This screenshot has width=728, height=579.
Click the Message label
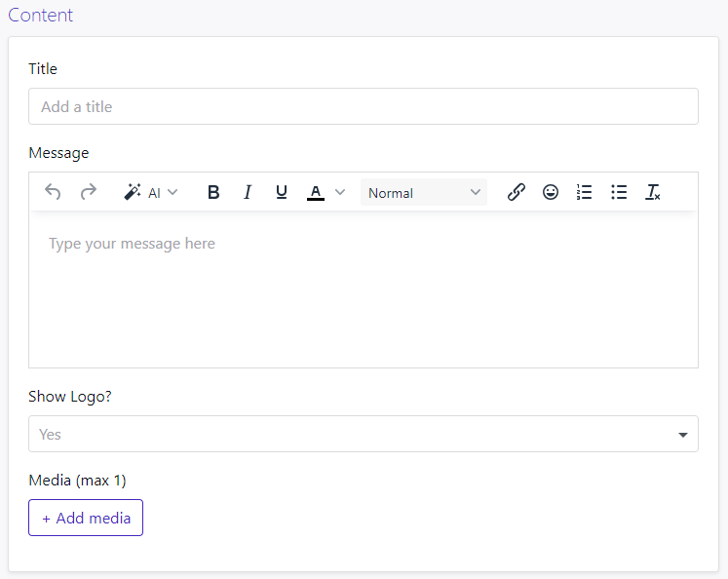58,153
